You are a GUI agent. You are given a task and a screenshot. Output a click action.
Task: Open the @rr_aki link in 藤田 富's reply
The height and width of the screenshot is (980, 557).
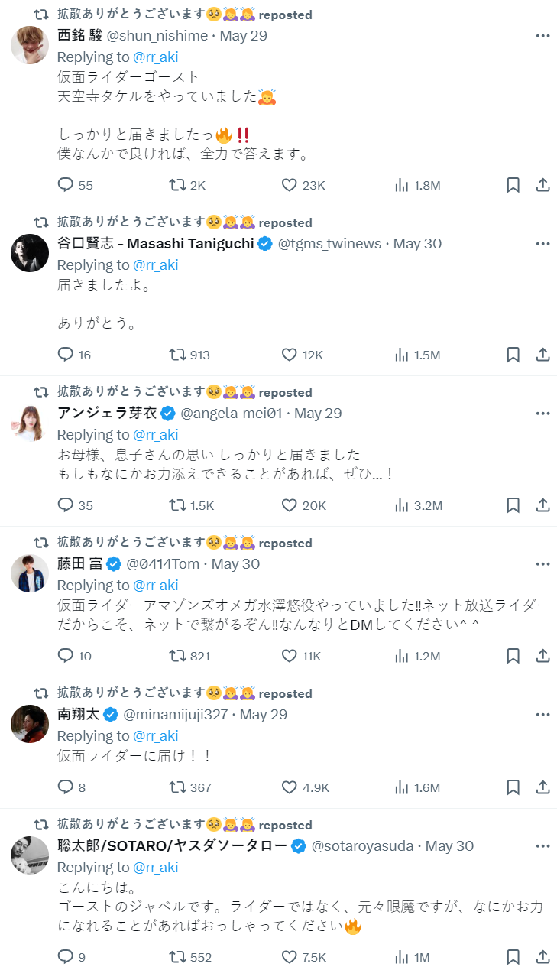156,586
